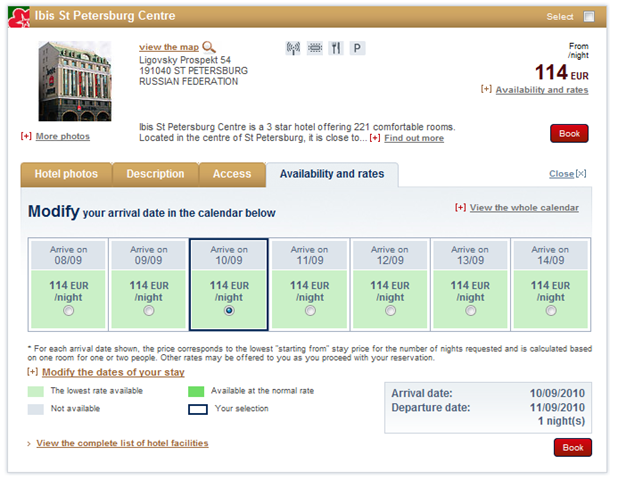
Task: Click the magnifier icon next to view the map
Action: point(209,47)
